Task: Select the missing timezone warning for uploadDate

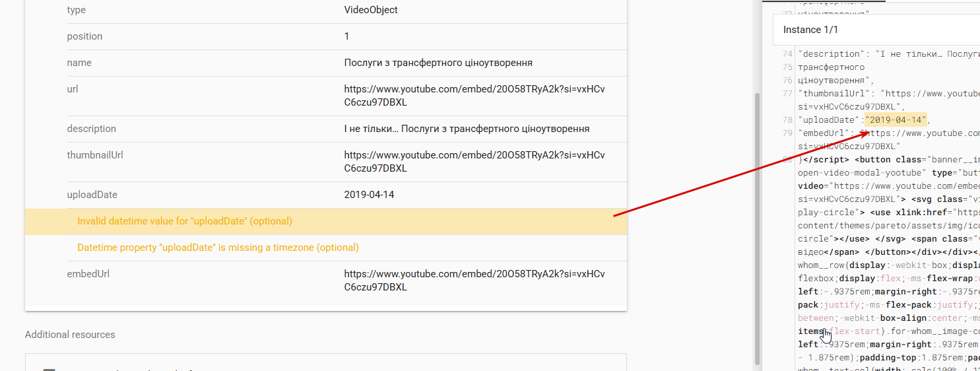Action: (218, 248)
